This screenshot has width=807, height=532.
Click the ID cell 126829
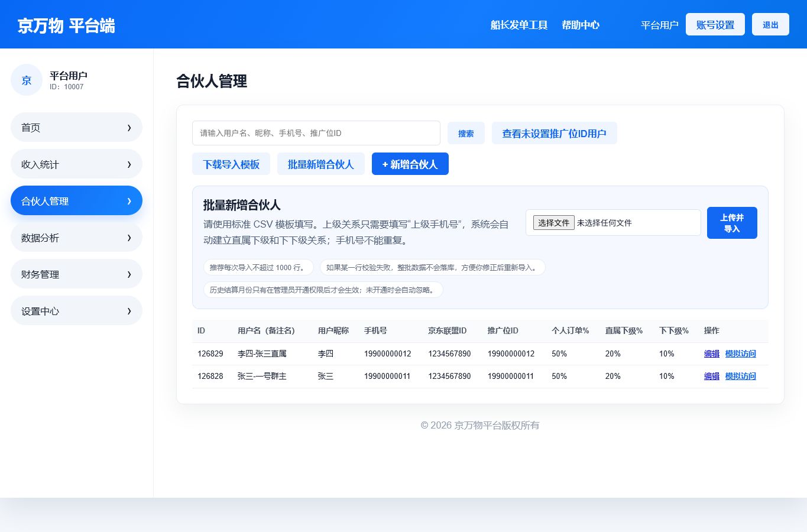coord(210,353)
